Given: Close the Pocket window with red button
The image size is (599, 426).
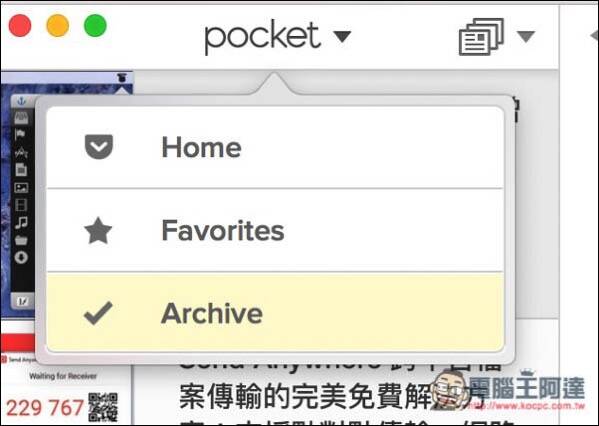Looking at the screenshot, I should pos(20,26).
